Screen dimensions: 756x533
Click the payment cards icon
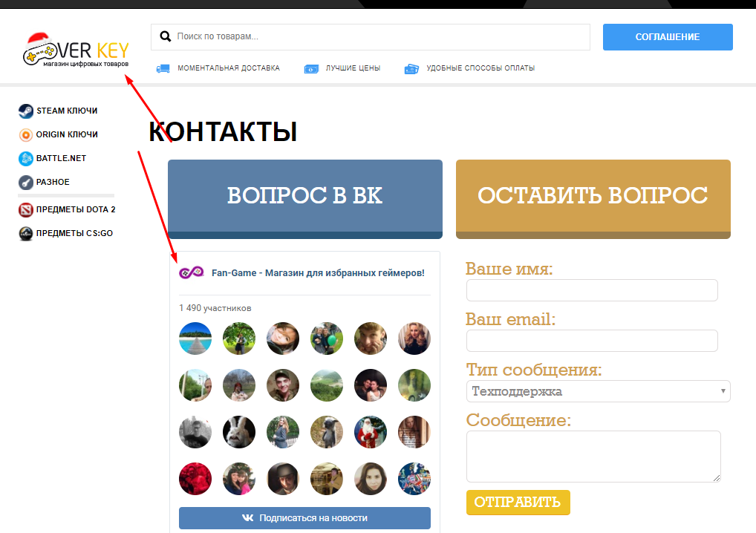click(x=411, y=69)
